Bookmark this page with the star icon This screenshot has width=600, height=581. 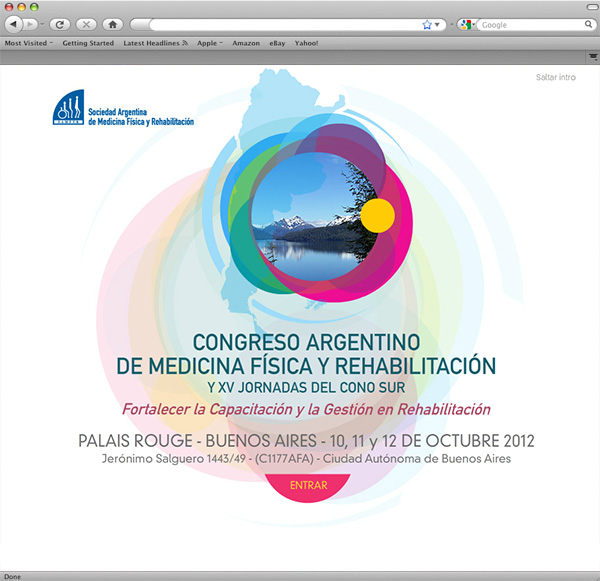427,23
